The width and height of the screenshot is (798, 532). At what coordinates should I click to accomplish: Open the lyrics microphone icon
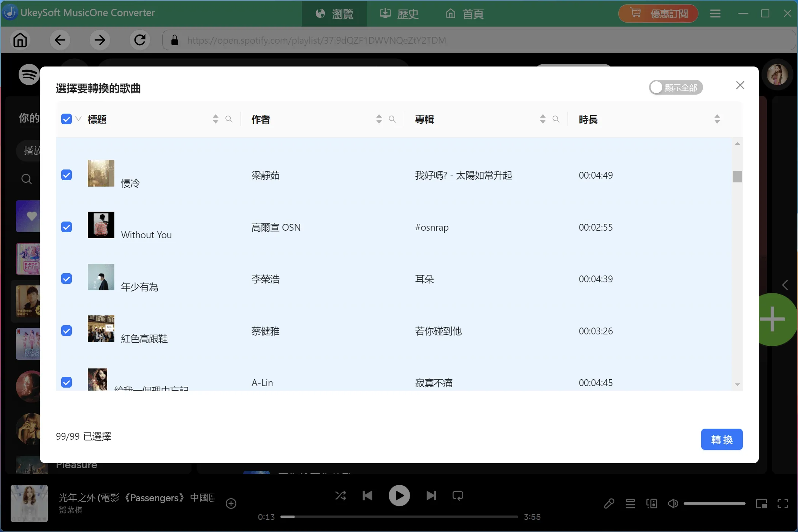click(x=609, y=503)
